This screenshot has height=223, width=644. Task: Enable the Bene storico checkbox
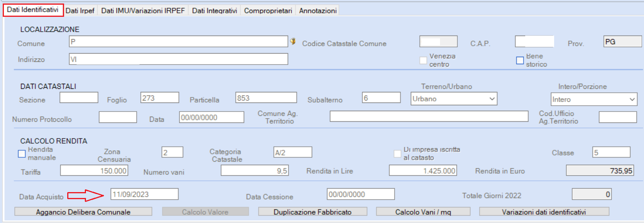(520, 60)
